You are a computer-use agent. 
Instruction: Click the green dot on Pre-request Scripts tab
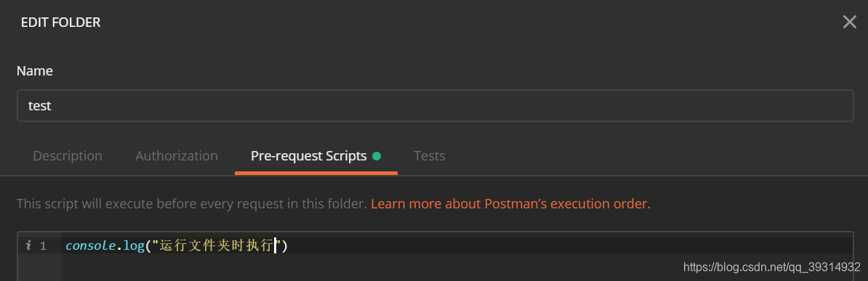(x=377, y=157)
